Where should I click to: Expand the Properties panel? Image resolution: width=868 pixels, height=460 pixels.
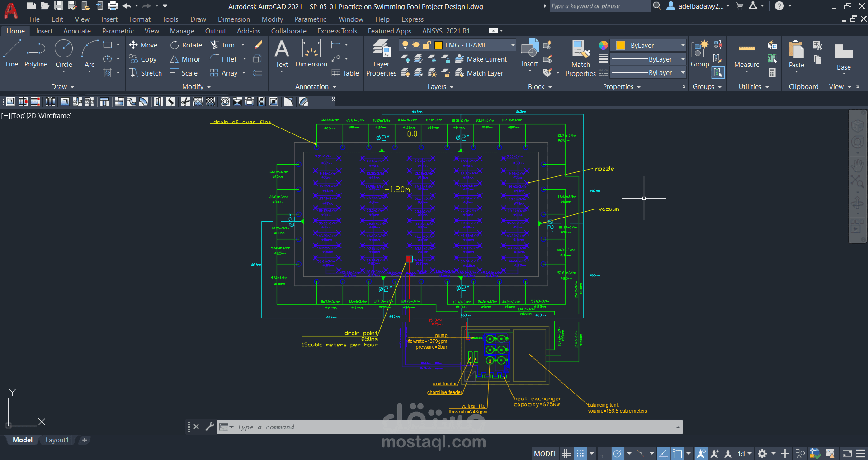pos(622,87)
